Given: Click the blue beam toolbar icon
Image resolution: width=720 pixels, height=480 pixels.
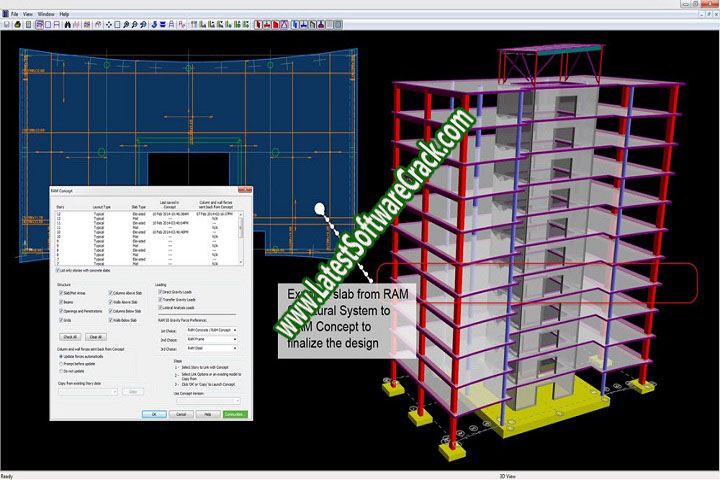Looking at the screenshot, I should pyautogui.click(x=303, y=24).
